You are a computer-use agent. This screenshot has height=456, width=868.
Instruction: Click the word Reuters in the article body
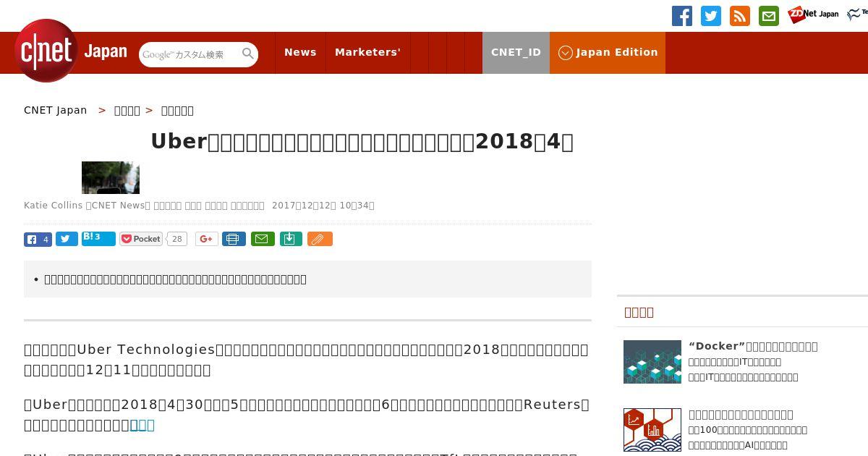pos(552,405)
